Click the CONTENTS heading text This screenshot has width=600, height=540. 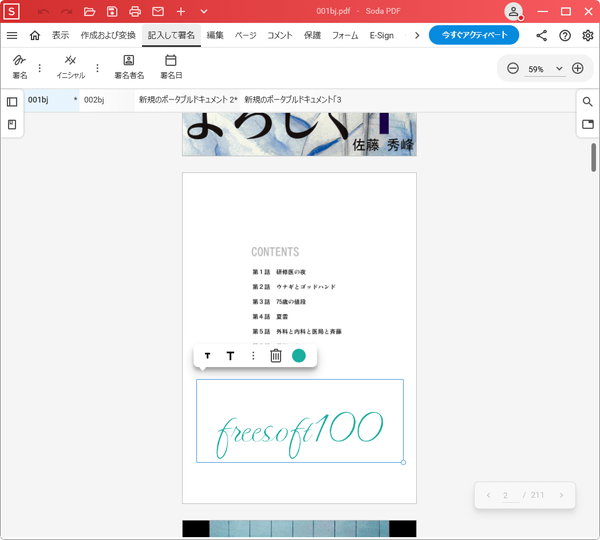coord(275,251)
